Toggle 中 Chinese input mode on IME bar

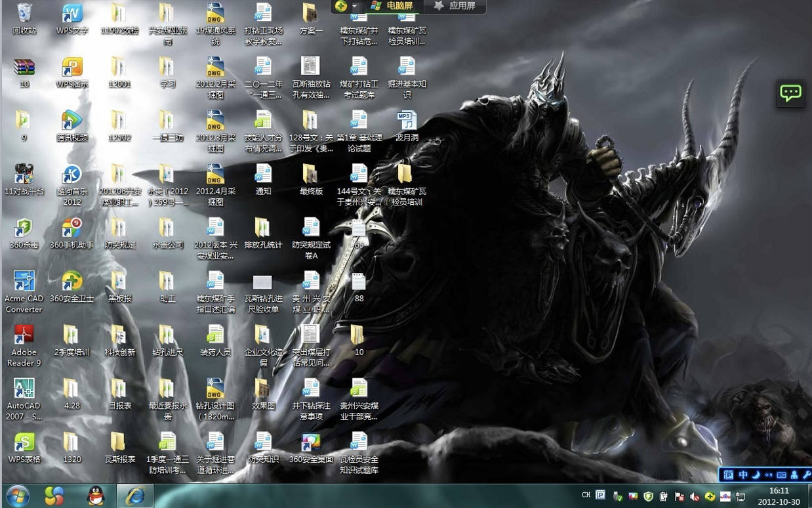pos(743,475)
